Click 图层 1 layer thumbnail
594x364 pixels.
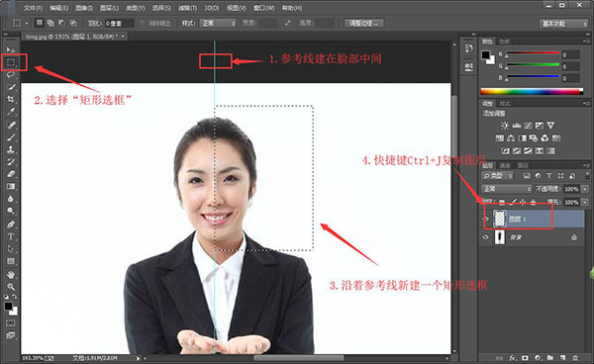click(x=500, y=219)
